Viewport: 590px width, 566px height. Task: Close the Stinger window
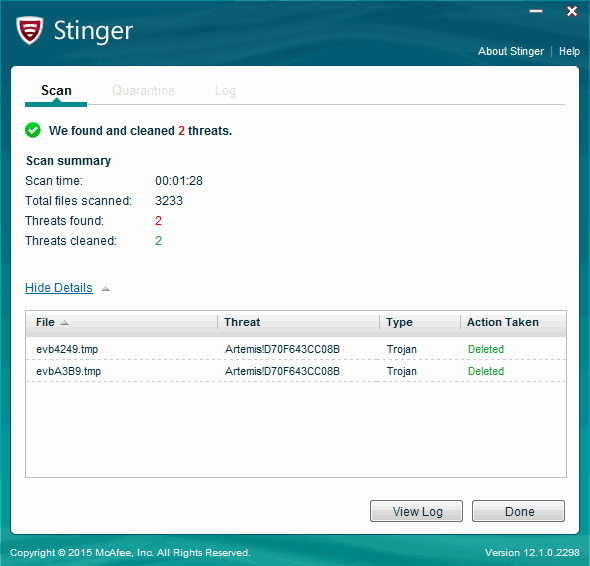click(572, 11)
